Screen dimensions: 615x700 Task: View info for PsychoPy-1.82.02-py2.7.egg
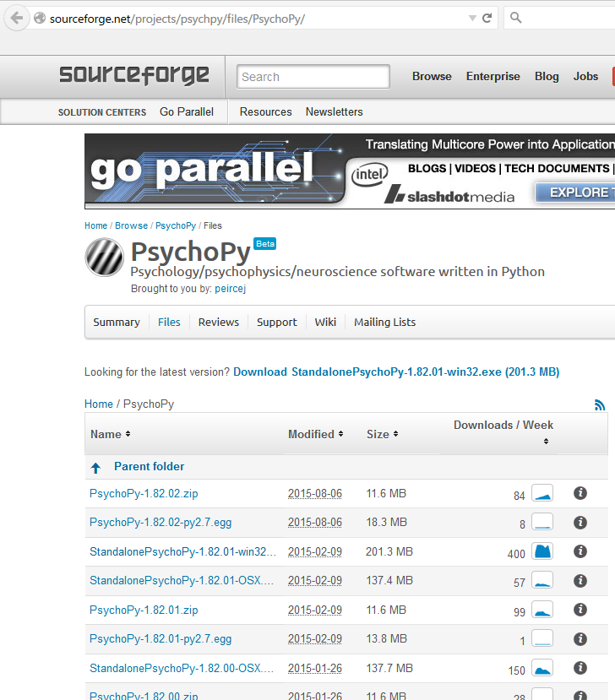point(580,523)
